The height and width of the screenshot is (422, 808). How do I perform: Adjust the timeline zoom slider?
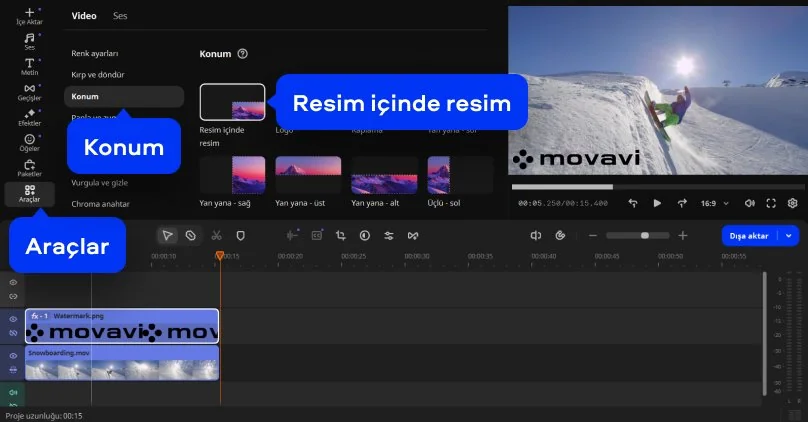[645, 235]
